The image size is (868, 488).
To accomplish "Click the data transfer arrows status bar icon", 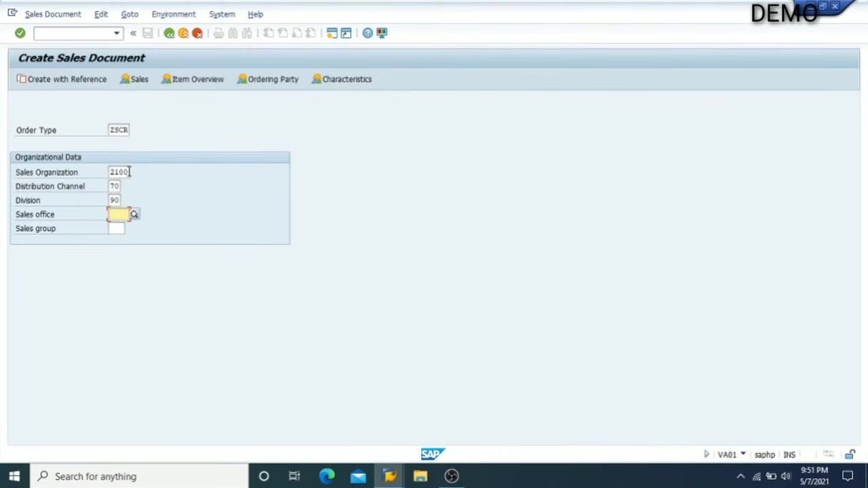I will tap(828, 455).
